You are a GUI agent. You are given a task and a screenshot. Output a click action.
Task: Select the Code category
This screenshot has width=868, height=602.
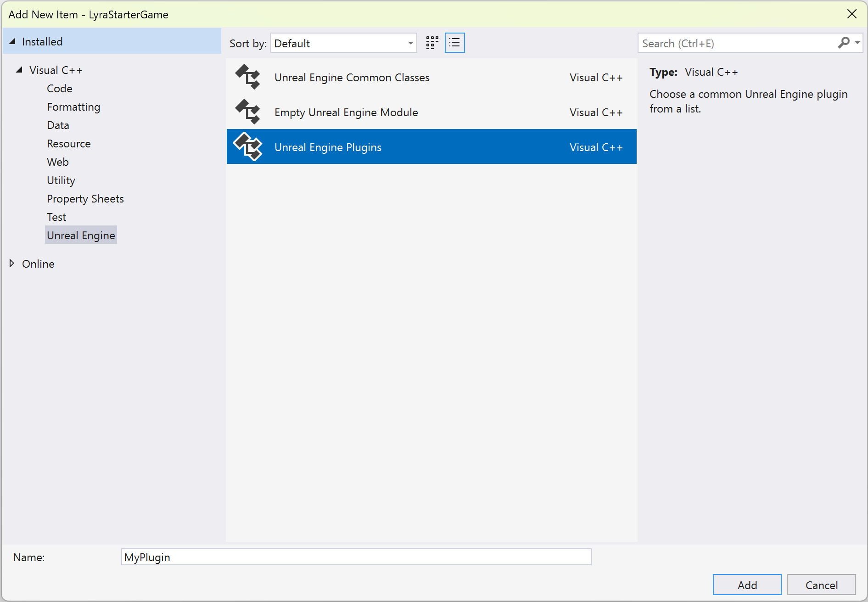point(59,88)
